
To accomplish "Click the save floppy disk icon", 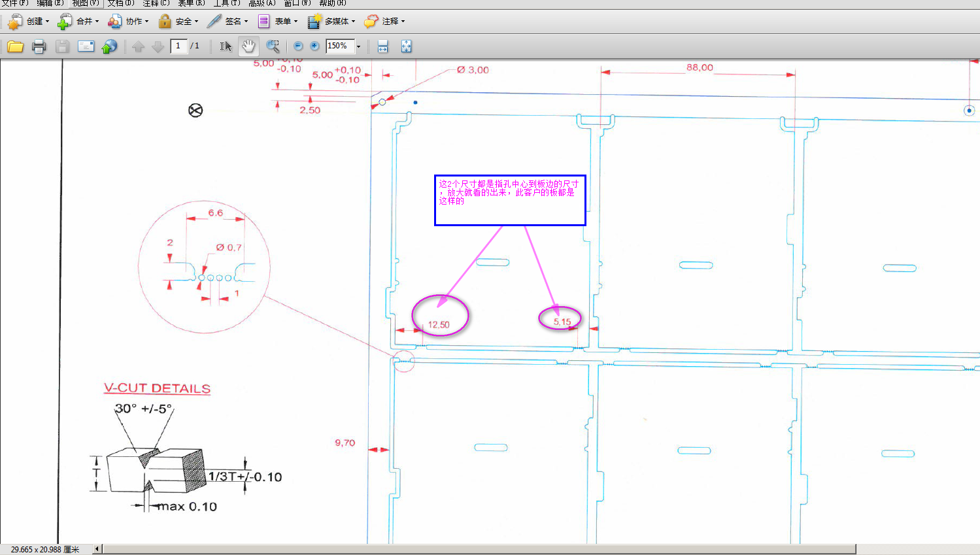I will tap(62, 46).
